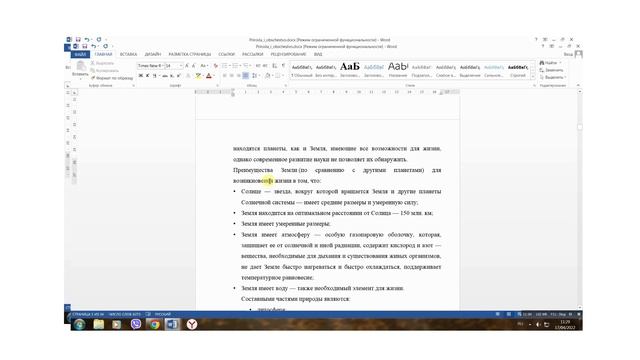This screenshot has width=640, height=360.
Task: Apply the red font color
Action: [x=209, y=76]
